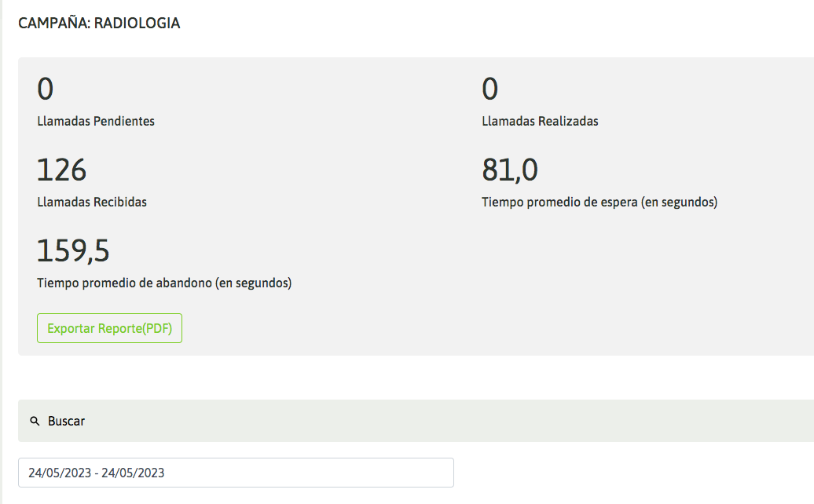Click the Buscar label text
This screenshot has width=814, height=504.
point(66,422)
